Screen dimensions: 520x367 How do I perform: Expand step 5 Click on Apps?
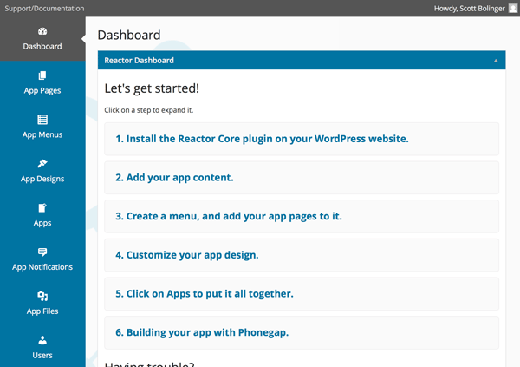[301, 294]
